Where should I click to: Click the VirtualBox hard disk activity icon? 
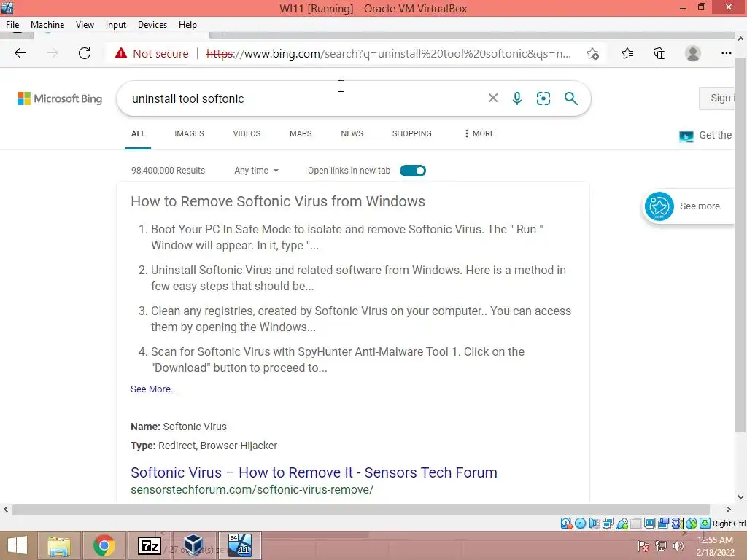[x=566, y=524]
